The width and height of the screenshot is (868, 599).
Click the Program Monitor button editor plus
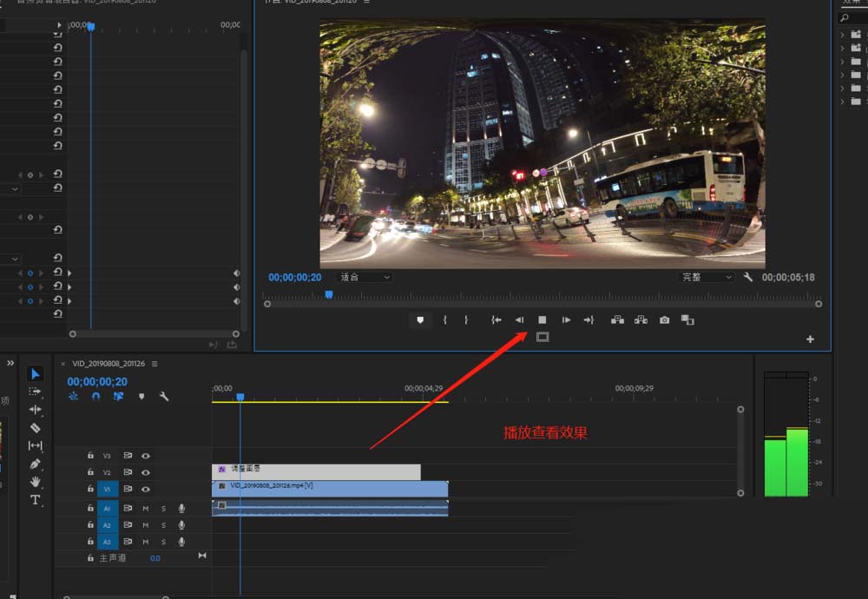tap(810, 339)
